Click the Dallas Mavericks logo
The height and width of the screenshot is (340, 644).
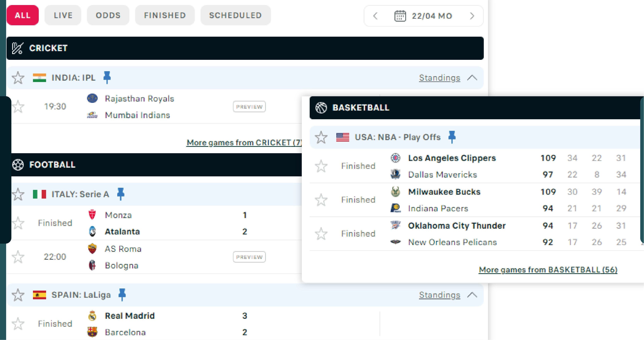point(395,174)
